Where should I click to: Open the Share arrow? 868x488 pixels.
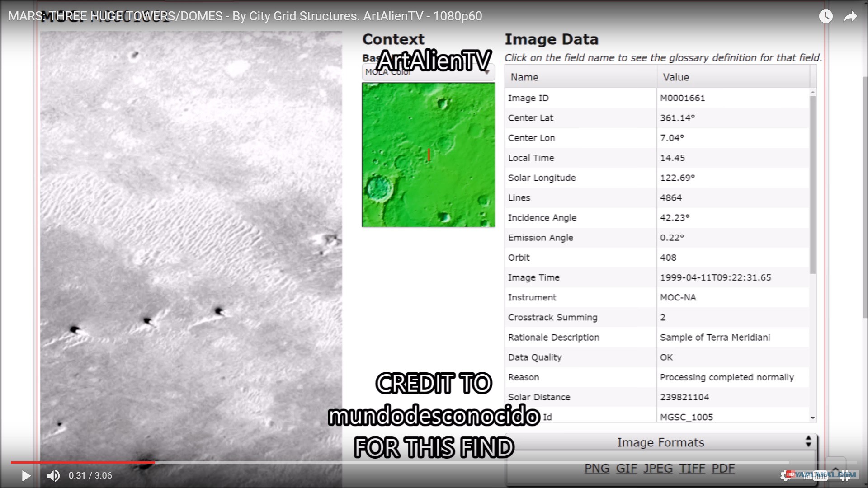point(850,17)
